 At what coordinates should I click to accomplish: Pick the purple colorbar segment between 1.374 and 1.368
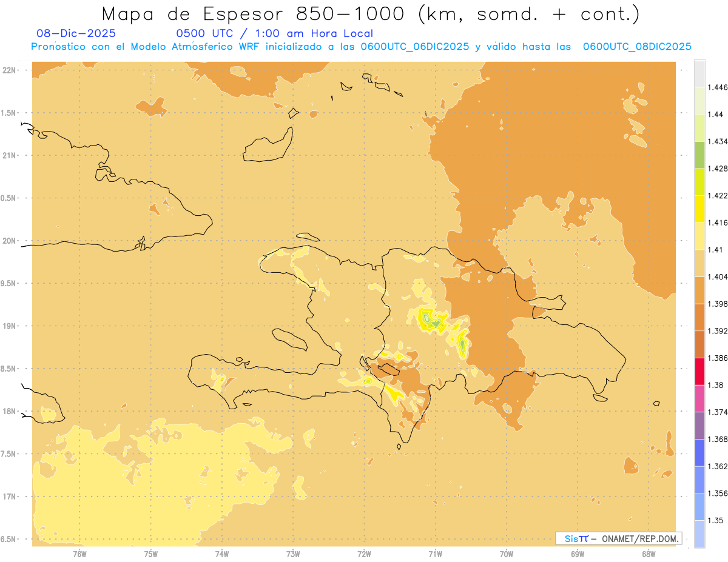699,426
